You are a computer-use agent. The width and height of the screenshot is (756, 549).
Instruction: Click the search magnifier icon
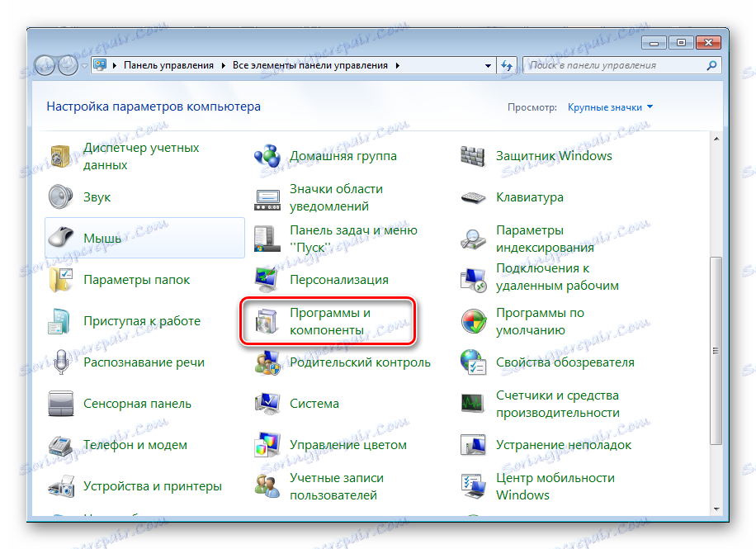(711, 65)
